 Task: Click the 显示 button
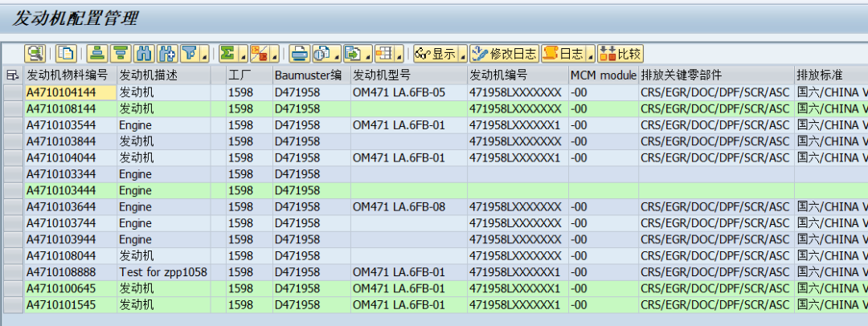click(x=436, y=54)
